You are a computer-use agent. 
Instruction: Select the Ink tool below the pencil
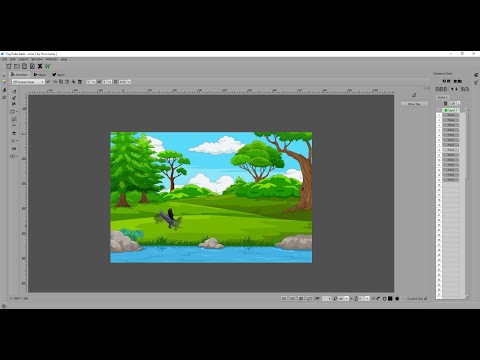(14, 98)
